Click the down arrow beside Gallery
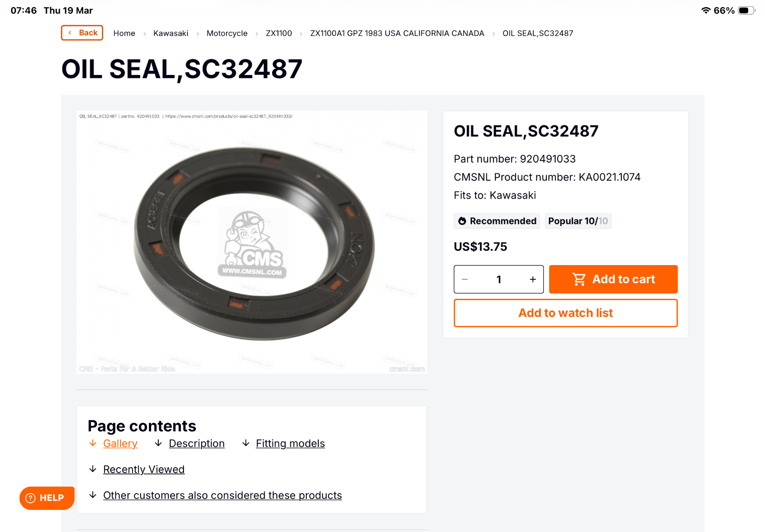 (x=93, y=443)
